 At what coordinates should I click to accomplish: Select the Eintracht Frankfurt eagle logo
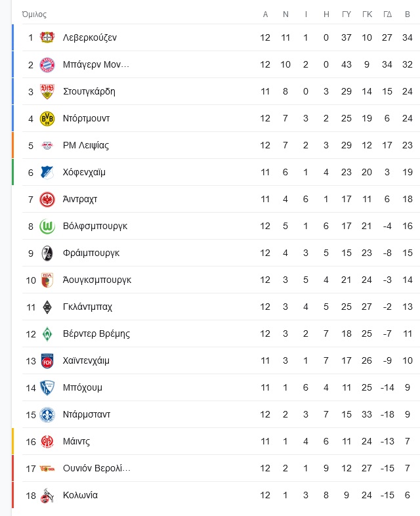point(47,200)
